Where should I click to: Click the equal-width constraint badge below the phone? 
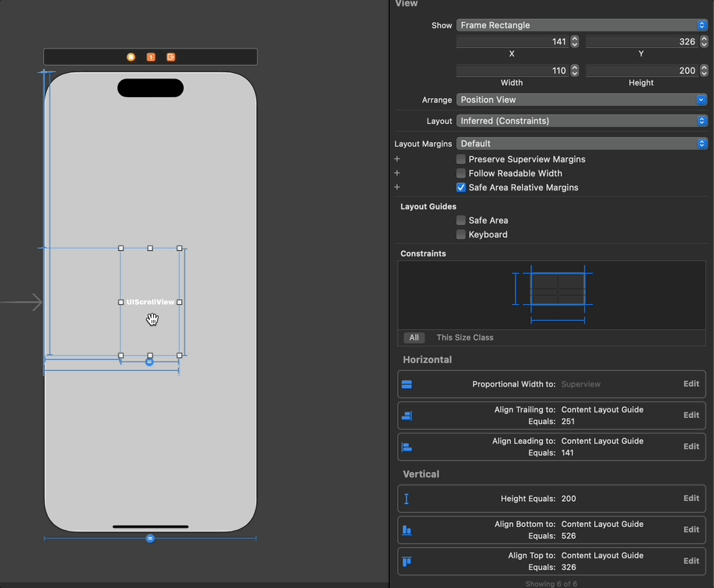coord(150,539)
